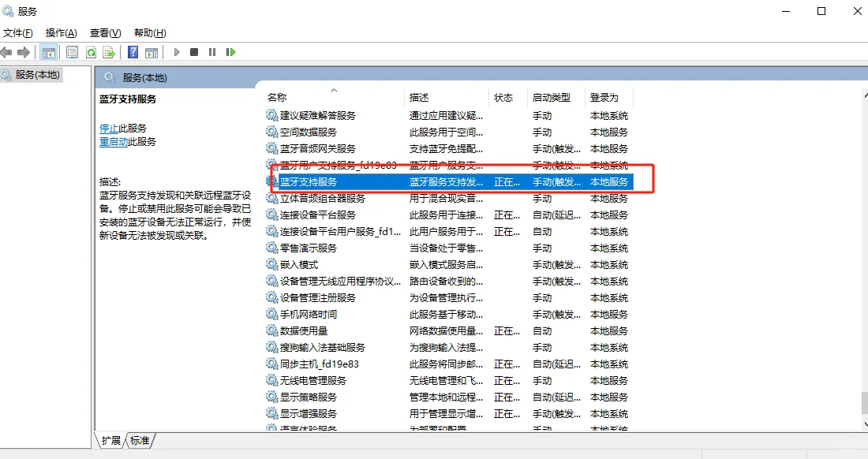This screenshot has width=868, height=459.
Task: Refresh the services list with the toolbar icon
Action: pos(91,53)
